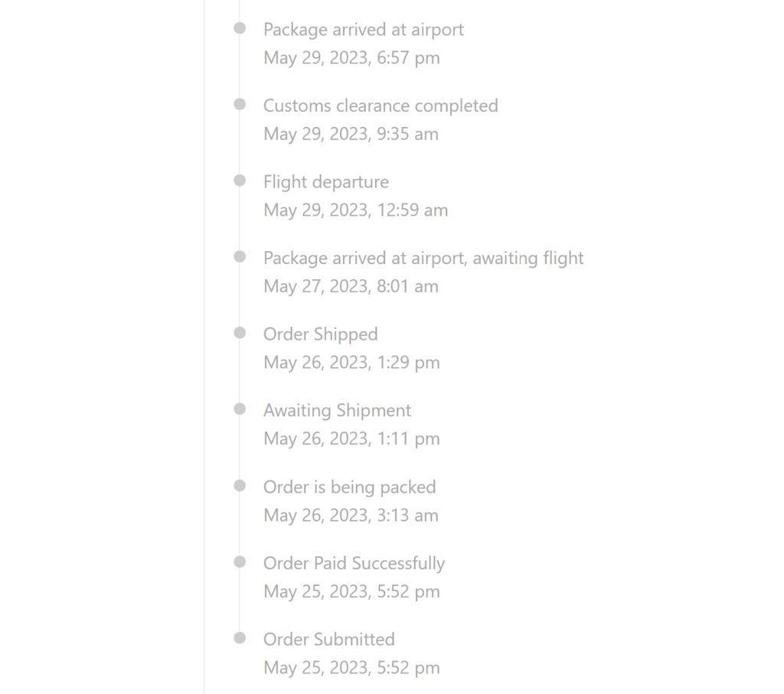Select the May 29, 2023, 12:59 am timestamp
This screenshot has height=694, width=784.
[355, 210]
